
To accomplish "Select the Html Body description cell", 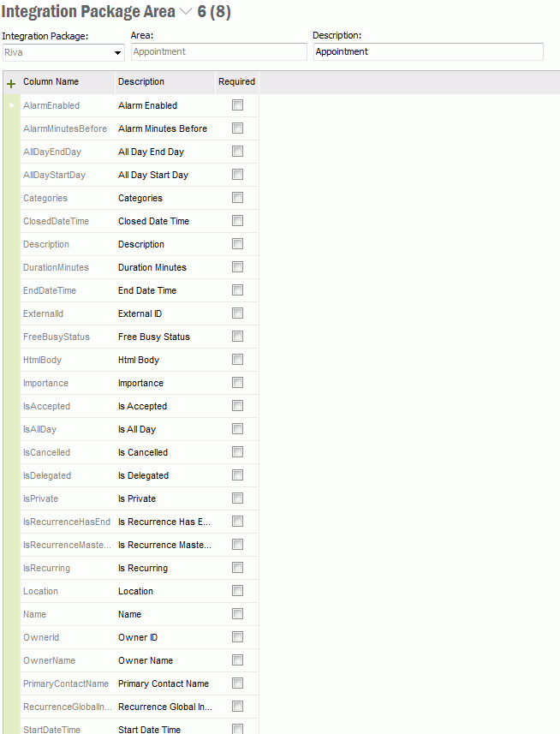I will pyautogui.click(x=139, y=360).
